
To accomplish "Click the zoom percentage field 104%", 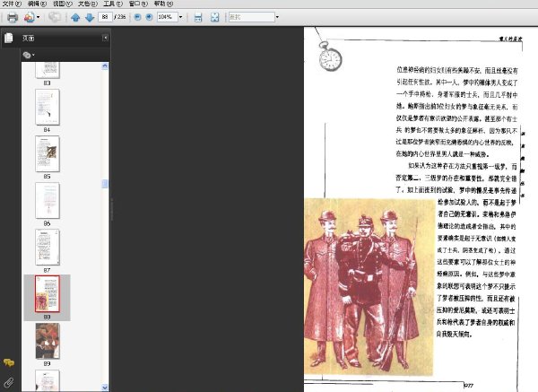I will tap(167, 17).
